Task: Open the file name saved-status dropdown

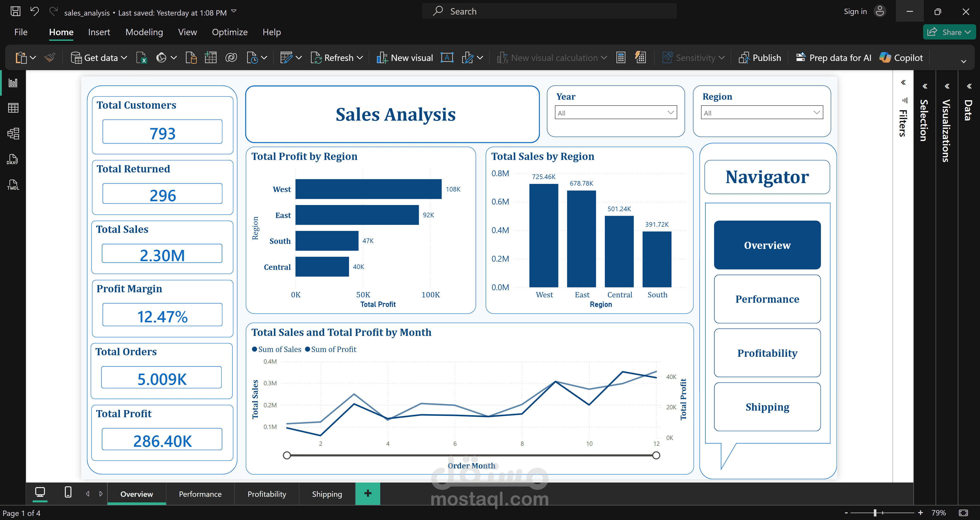Action: [234, 11]
